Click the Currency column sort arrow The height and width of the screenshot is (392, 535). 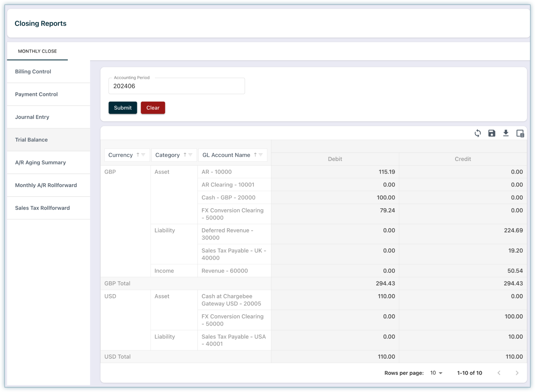pos(138,155)
